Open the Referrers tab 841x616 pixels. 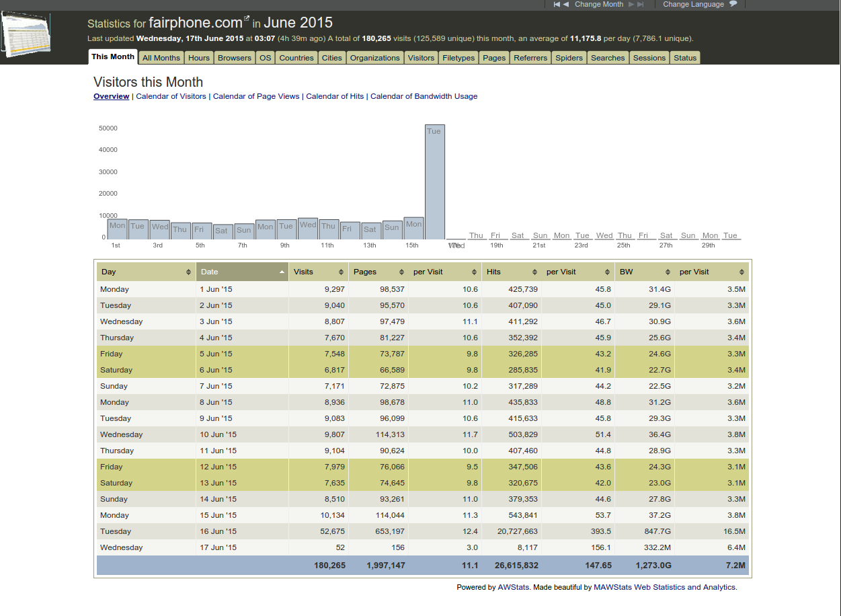[x=530, y=58]
